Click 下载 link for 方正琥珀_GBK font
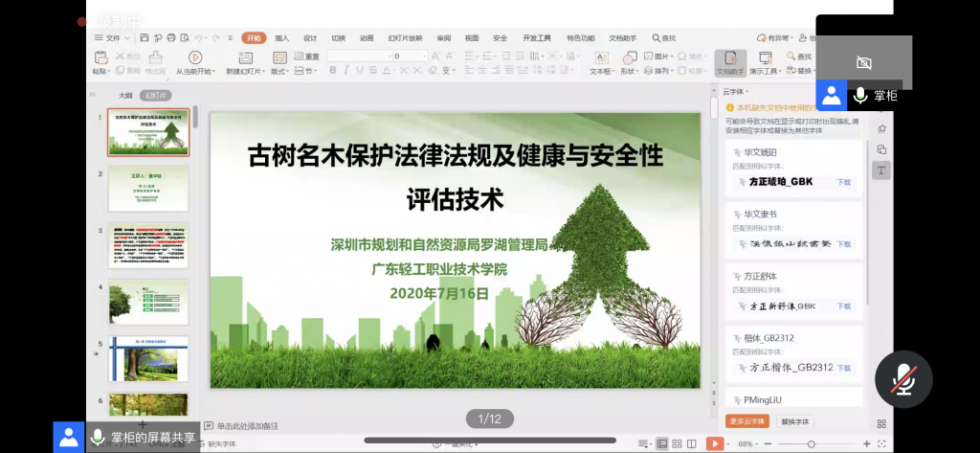Screen dimensions: 980x453 point(844,182)
